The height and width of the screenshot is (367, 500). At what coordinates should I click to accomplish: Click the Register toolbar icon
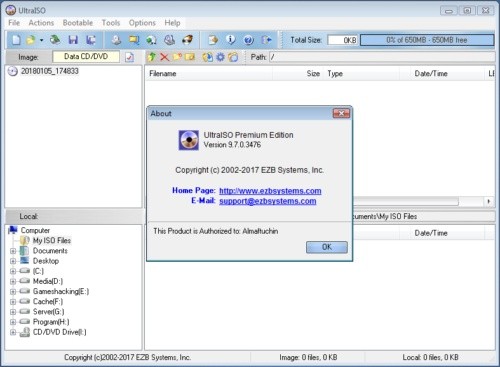pyautogui.click(x=213, y=40)
